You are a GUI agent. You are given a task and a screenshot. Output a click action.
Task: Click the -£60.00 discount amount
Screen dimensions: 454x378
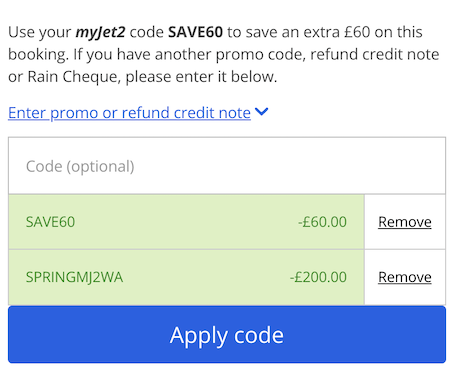(322, 222)
